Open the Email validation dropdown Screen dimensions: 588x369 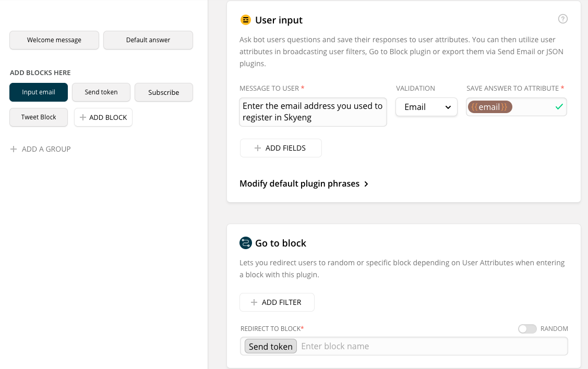(x=426, y=107)
